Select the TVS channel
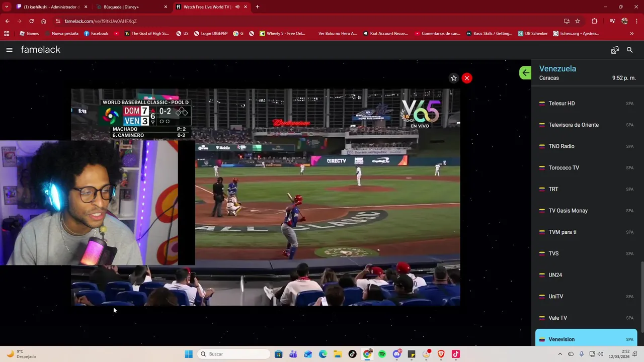 [586, 253]
